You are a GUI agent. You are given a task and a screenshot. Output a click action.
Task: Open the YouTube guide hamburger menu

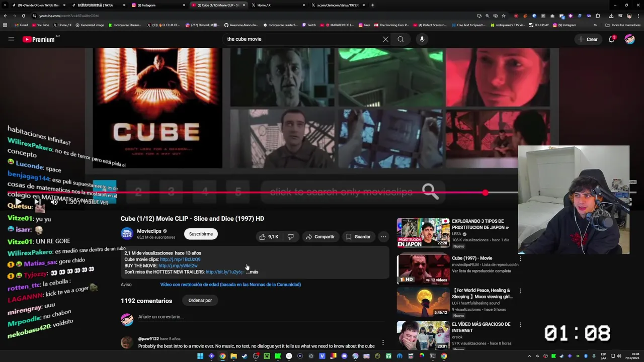click(x=11, y=39)
